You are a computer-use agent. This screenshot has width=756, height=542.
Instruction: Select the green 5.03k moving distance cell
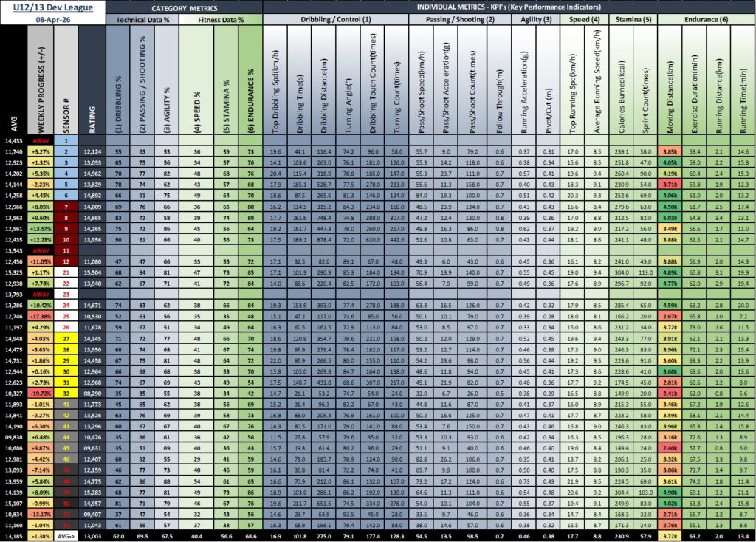(670, 218)
